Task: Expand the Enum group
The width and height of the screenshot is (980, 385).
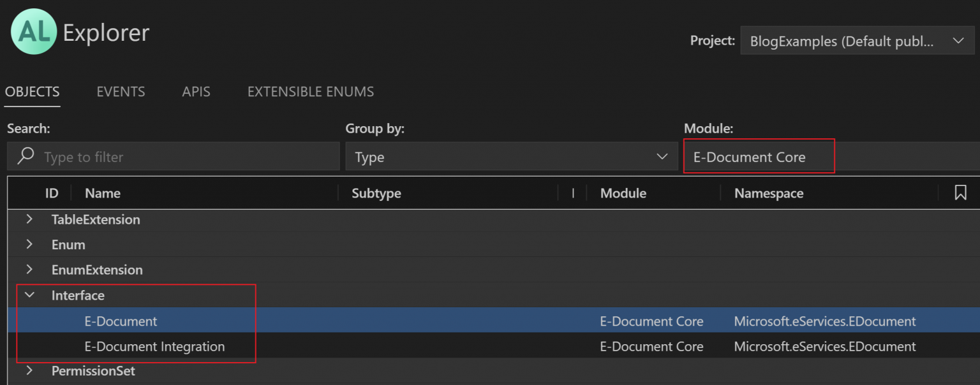Action: (x=29, y=245)
